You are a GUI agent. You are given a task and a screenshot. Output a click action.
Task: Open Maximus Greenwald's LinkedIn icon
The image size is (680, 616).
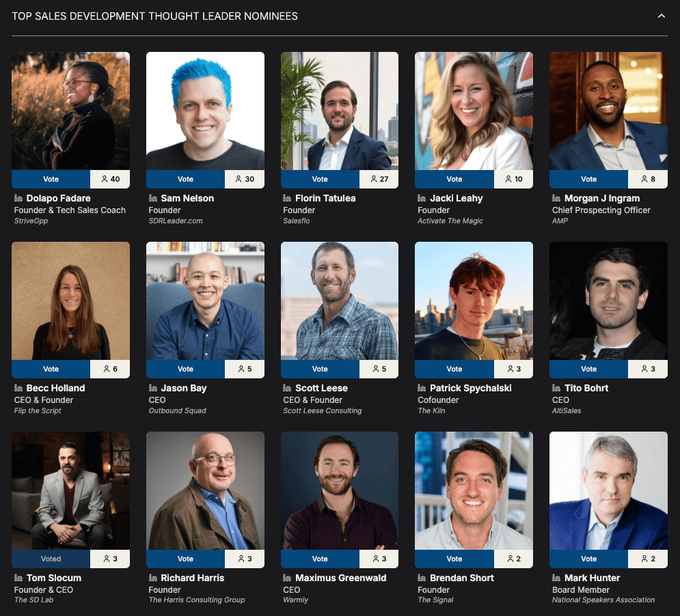pos(287,578)
